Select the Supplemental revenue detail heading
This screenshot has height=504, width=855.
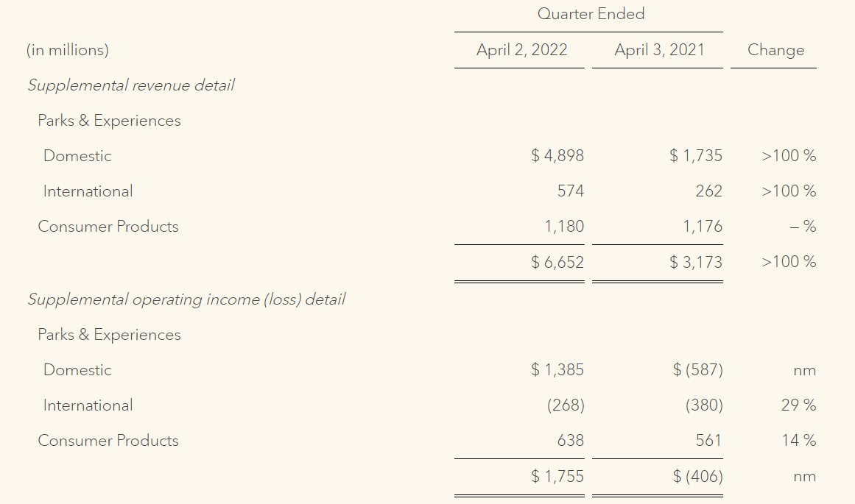click(131, 85)
